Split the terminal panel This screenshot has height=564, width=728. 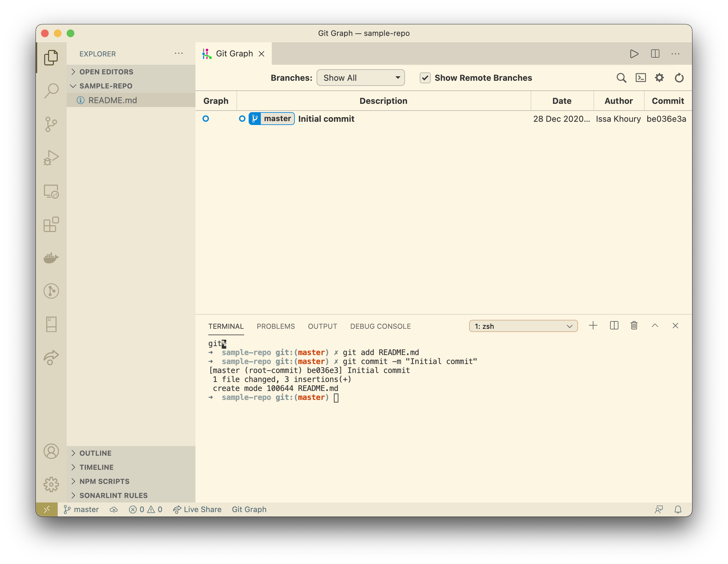click(614, 326)
